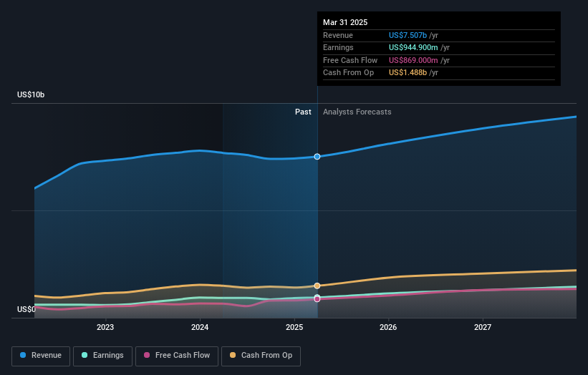The height and width of the screenshot is (375, 588).
Task: Click the Mar 31 2025 tooltip date
Action: pos(345,22)
